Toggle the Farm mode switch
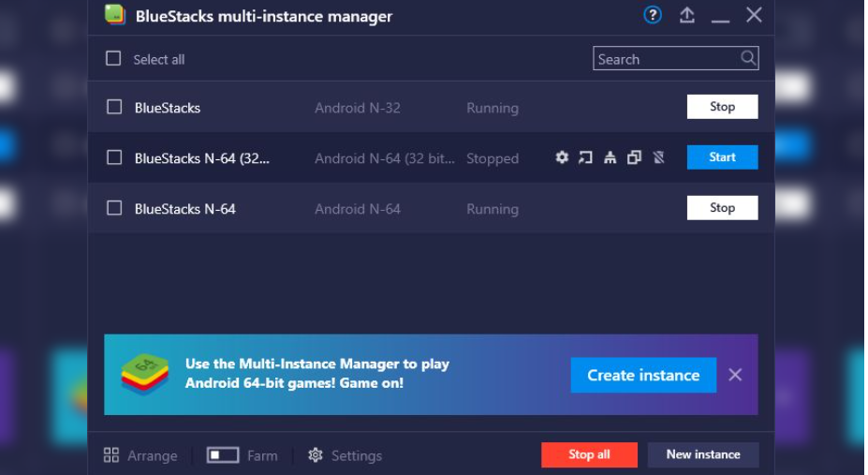The height and width of the screenshot is (475, 868). point(223,455)
